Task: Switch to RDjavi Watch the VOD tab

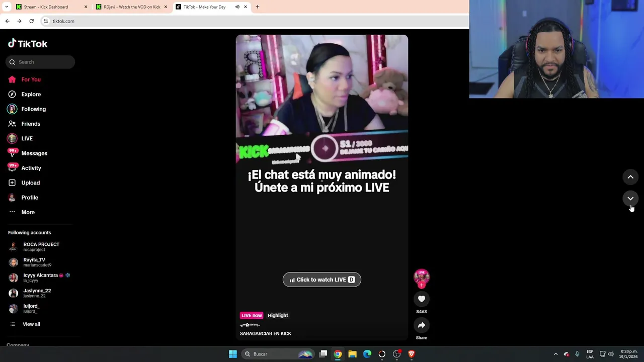Action: (132, 7)
